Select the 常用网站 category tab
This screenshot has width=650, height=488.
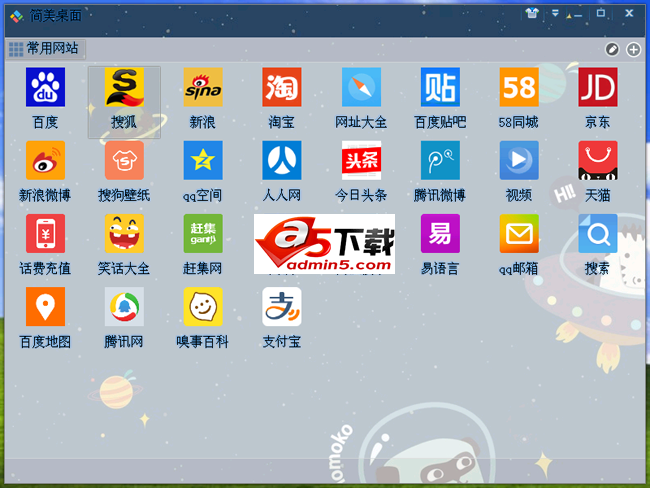pyautogui.click(x=45, y=49)
